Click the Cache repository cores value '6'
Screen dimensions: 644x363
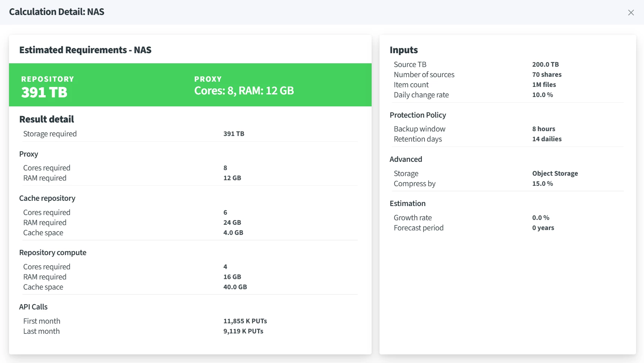(x=225, y=212)
